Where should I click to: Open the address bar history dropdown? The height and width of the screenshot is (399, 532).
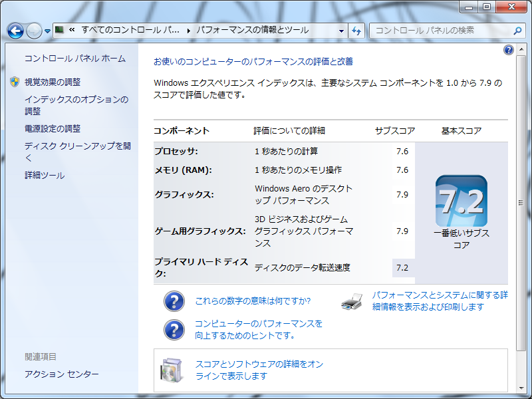pyautogui.click(x=341, y=31)
